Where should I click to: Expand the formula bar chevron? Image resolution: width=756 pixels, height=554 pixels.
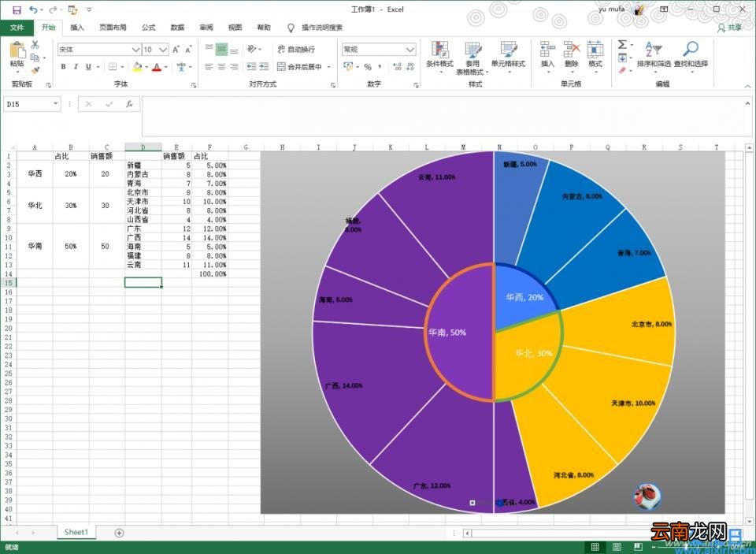click(x=747, y=103)
